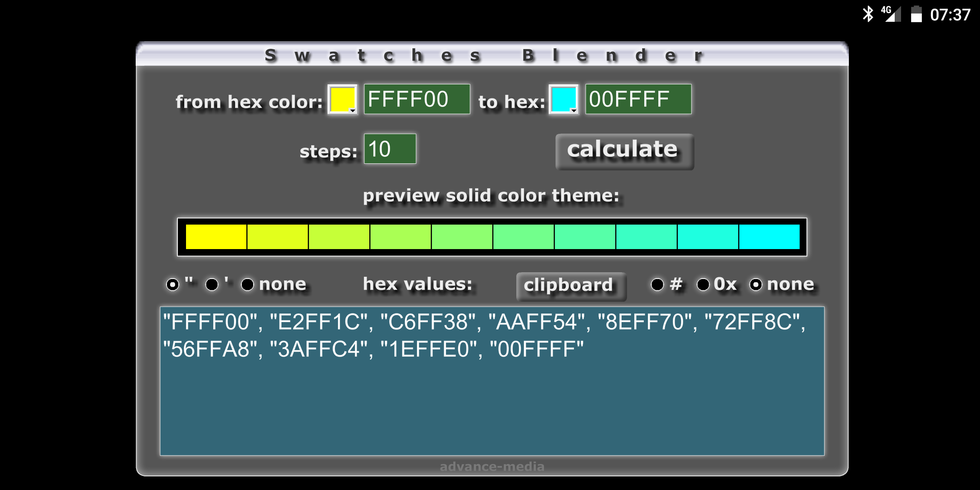The image size is (980, 490).
Task: Open the yellow 'from' color picker dropdown
Action: (x=343, y=99)
